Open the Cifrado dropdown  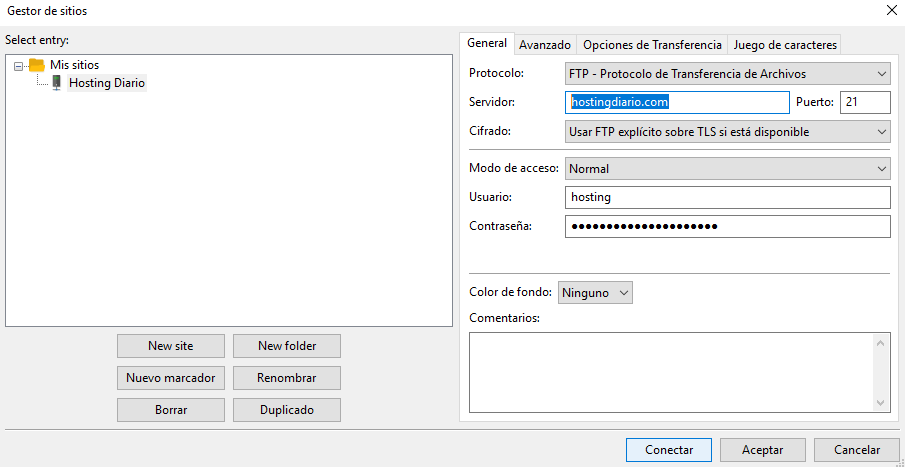727,132
